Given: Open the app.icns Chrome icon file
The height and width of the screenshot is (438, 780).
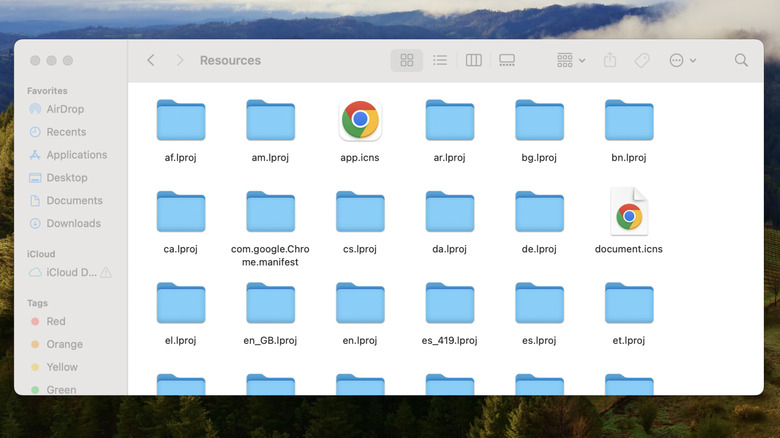Looking at the screenshot, I should tap(360, 121).
